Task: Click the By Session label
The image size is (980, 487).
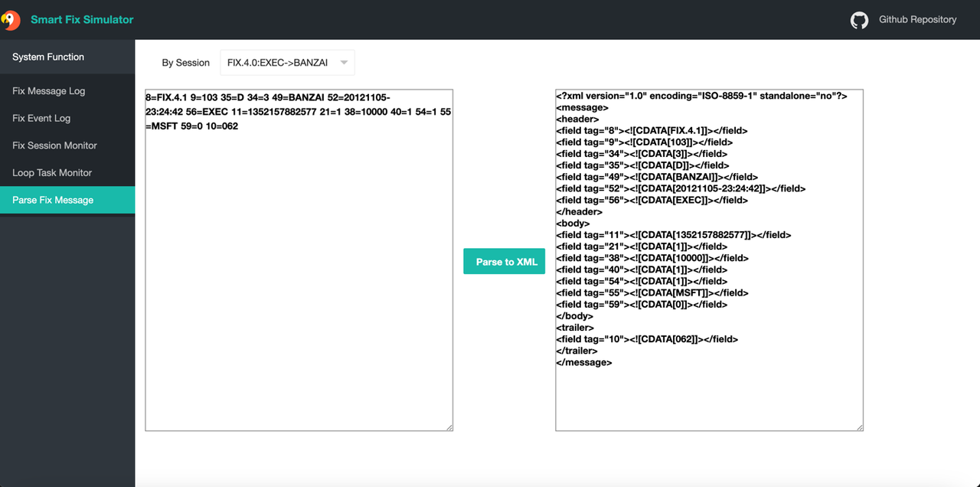Action: point(185,63)
